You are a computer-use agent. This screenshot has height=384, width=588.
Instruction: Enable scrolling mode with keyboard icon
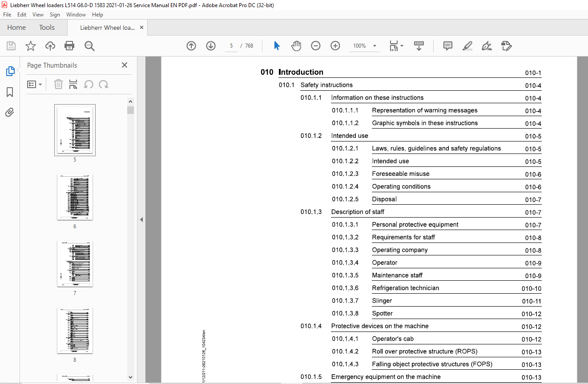tap(419, 46)
